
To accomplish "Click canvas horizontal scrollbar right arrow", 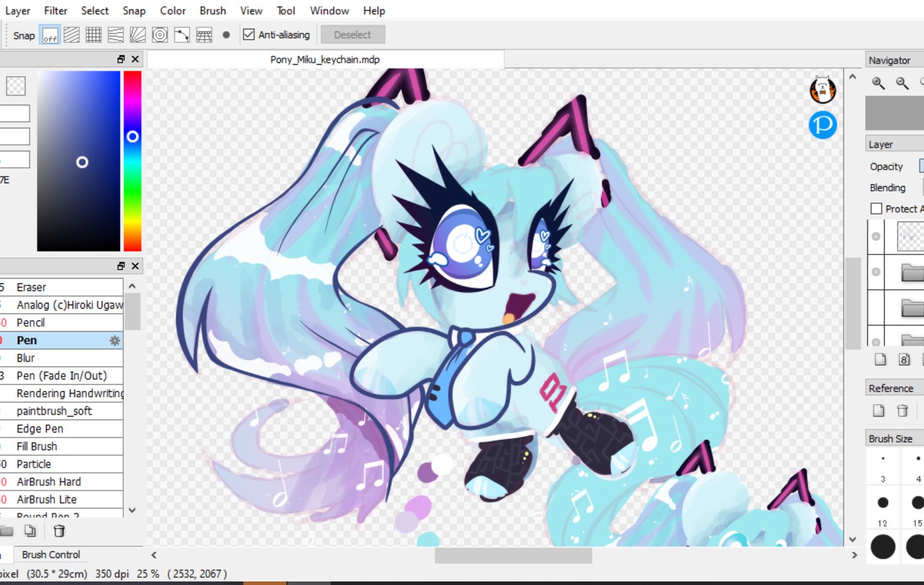I will coord(854,555).
